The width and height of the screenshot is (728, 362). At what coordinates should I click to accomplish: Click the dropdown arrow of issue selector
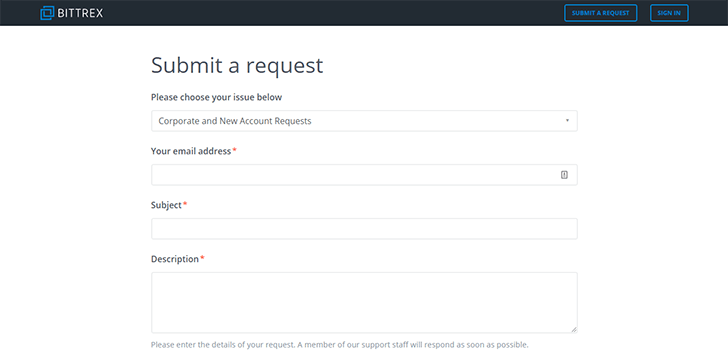(567, 121)
